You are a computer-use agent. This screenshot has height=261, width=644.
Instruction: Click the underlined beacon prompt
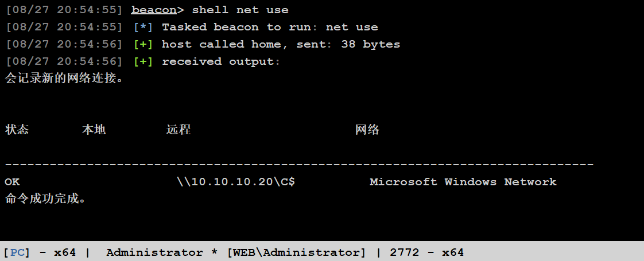[153, 10]
